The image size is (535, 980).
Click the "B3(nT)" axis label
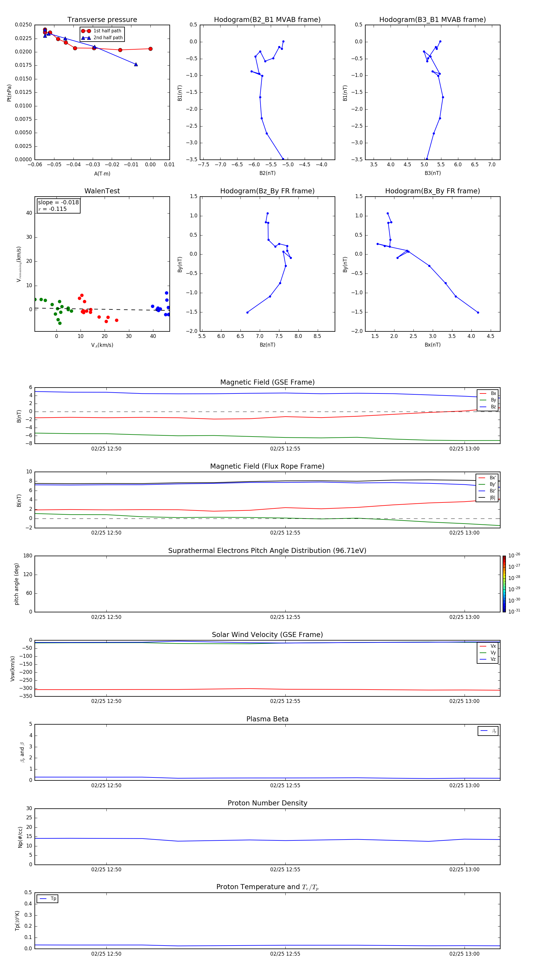(432, 173)
